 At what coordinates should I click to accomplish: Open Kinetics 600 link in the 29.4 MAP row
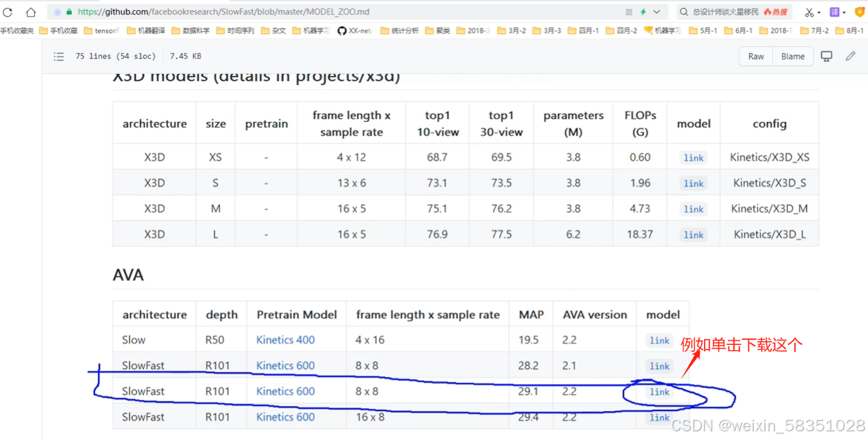pyautogui.click(x=285, y=417)
